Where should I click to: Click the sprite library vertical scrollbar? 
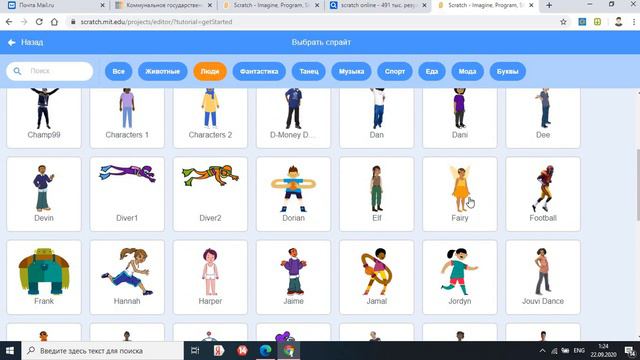click(638, 186)
